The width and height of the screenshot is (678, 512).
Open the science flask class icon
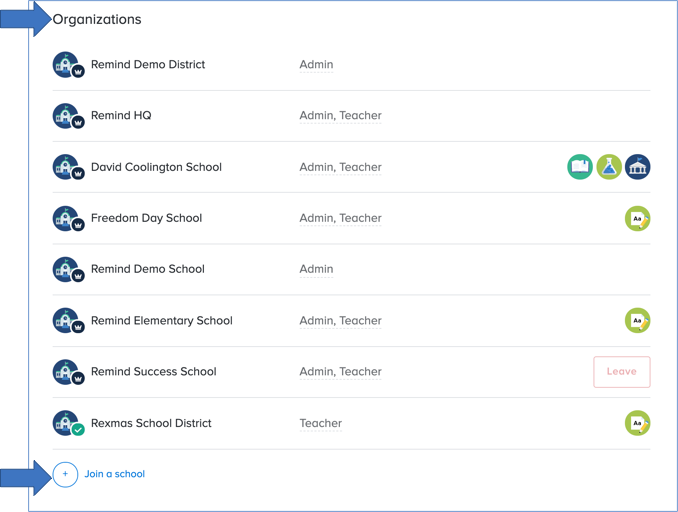(x=609, y=167)
